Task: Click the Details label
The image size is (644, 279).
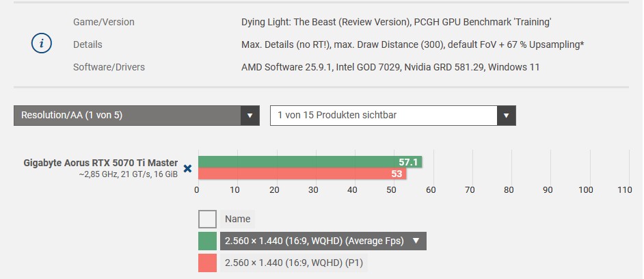Action: (88, 44)
